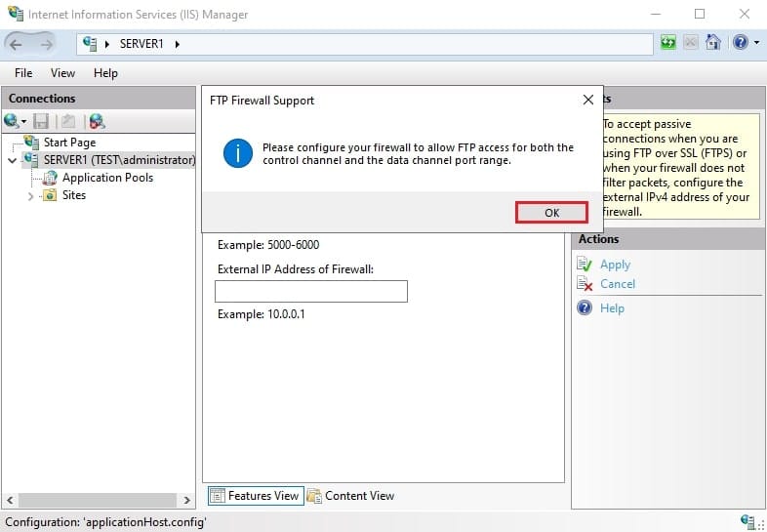The width and height of the screenshot is (767, 532).
Task: Open the dropdown arrow next to Help icon
Action: pyautogui.click(x=756, y=43)
